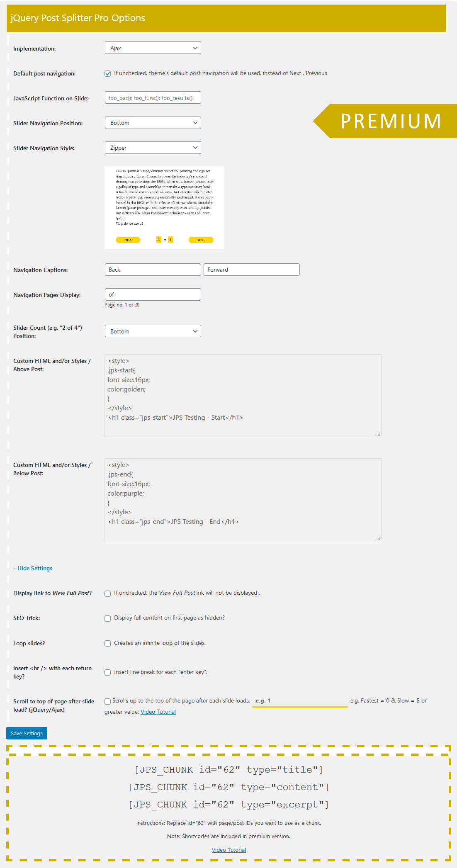Enable Scroll to top after slide checkbox
Screen dimensions: 457x868
pyautogui.click(x=107, y=701)
